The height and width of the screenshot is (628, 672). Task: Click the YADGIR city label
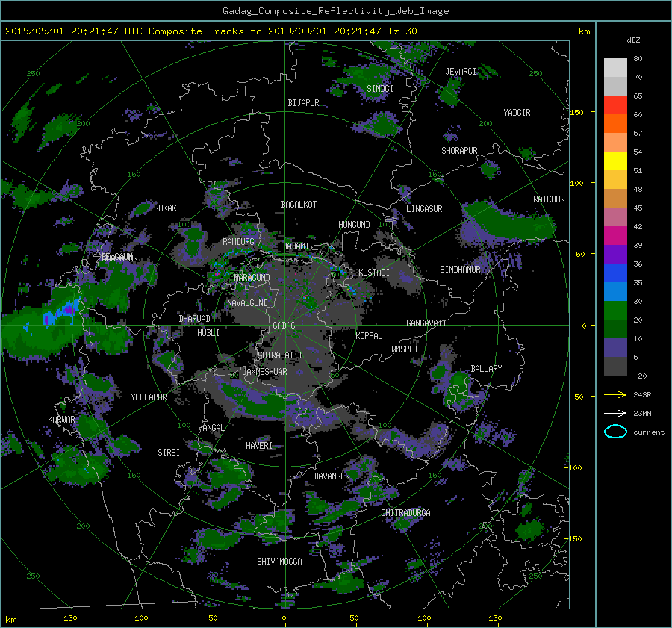click(x=517, y=113)
